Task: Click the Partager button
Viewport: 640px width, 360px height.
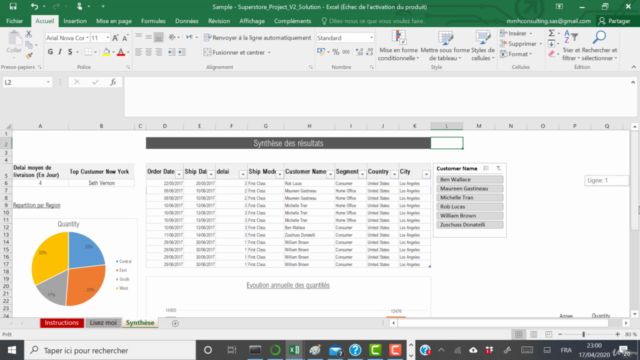Action: point(615,21)
